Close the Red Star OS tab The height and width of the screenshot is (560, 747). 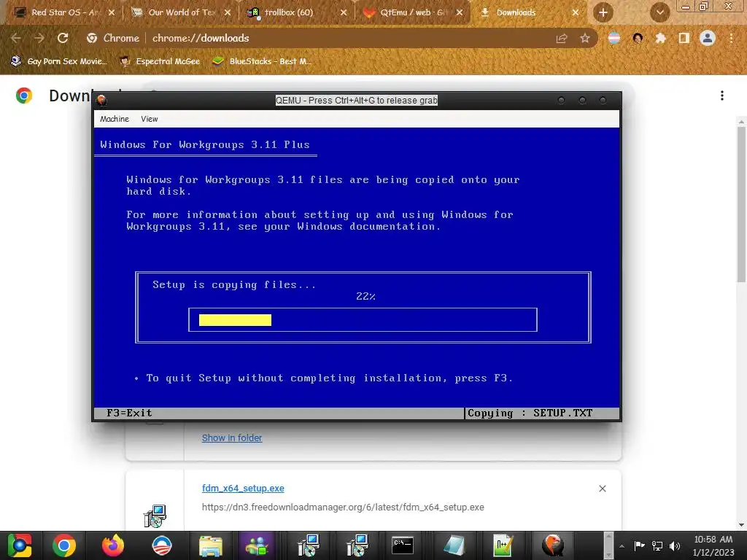(x=112, y=12)
